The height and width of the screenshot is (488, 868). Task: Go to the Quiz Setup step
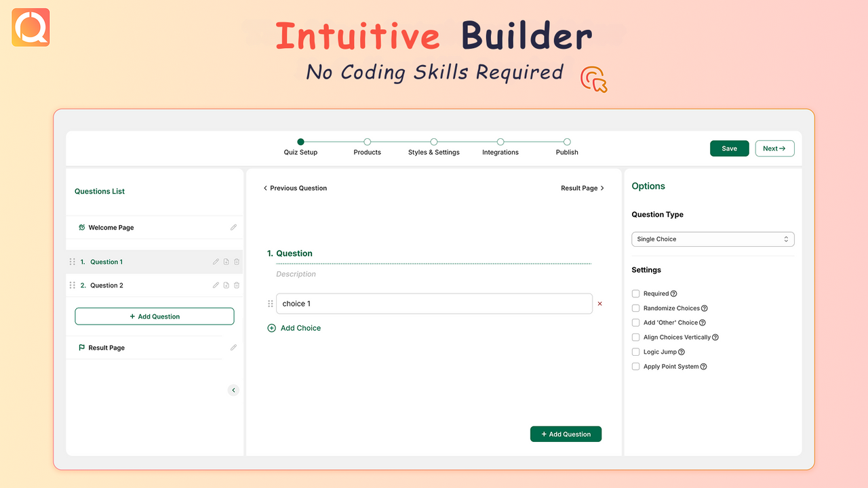pos(300,147)
